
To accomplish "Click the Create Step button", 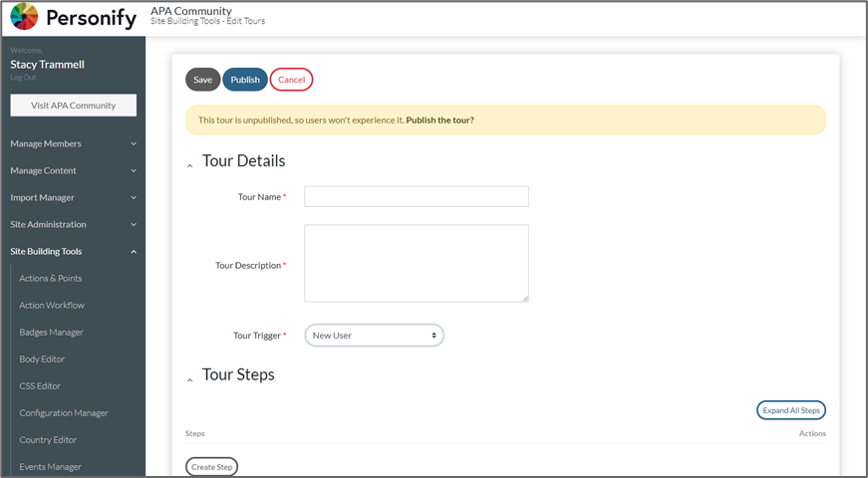I will pos(211,467).
